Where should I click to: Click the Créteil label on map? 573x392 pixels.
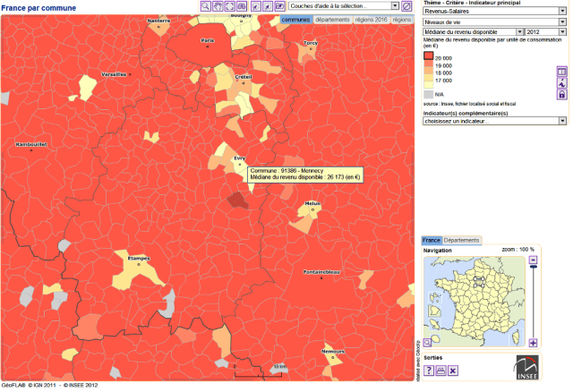244,77
